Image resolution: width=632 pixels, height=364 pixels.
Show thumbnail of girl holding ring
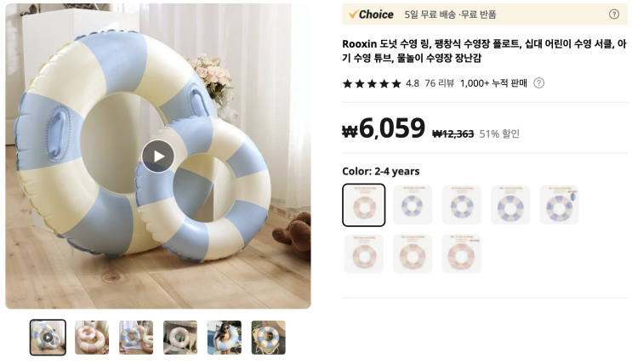tap(224, 338)
